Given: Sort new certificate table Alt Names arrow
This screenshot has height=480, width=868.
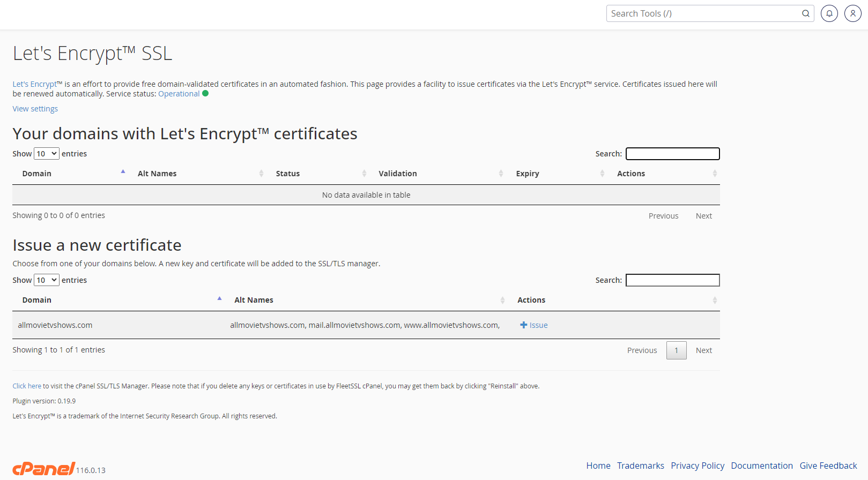Looking at the screenshot, I should 502,300.
